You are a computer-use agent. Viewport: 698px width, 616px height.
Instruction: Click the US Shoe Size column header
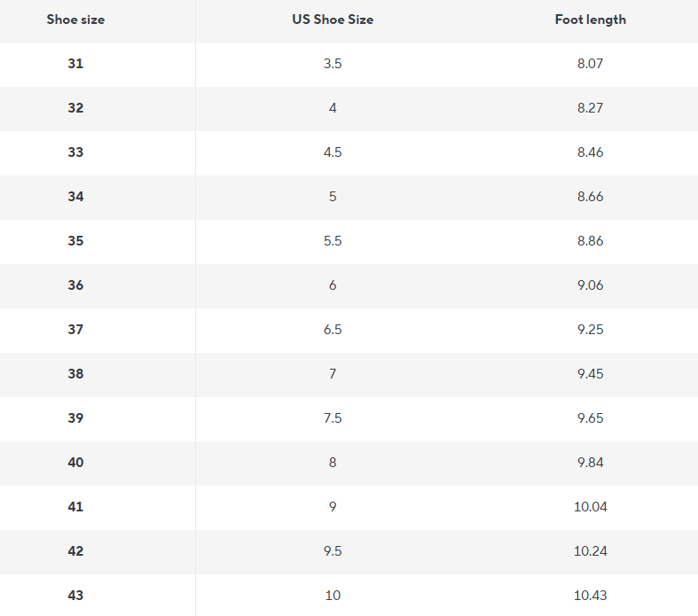333,19
